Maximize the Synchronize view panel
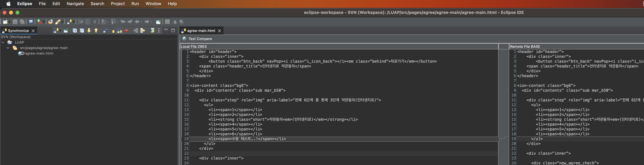Viewport: 644px width, 165px height. (x=173, y=31)
